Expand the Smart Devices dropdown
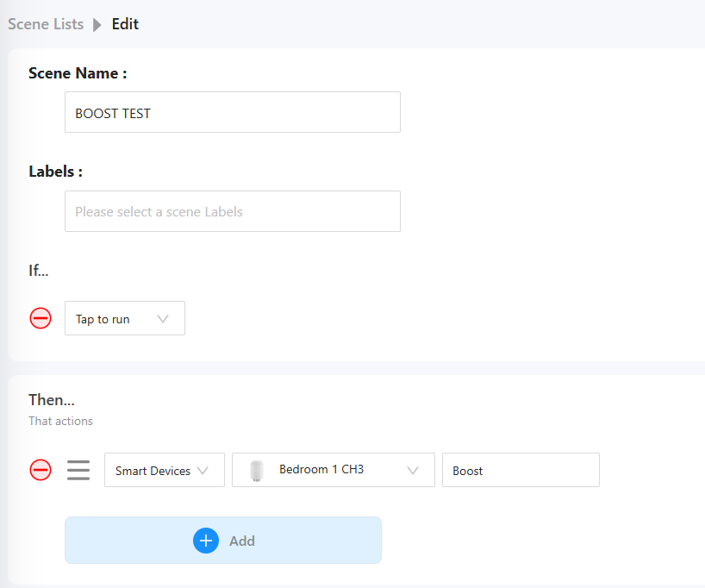Screen dimensions: 705x588 pyautogui.click(x=164, y=470)
